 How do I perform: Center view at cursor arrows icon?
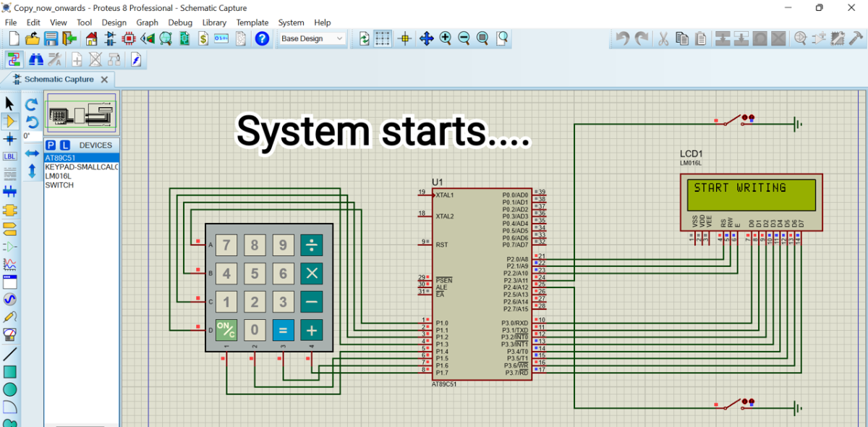click(426, 38)
